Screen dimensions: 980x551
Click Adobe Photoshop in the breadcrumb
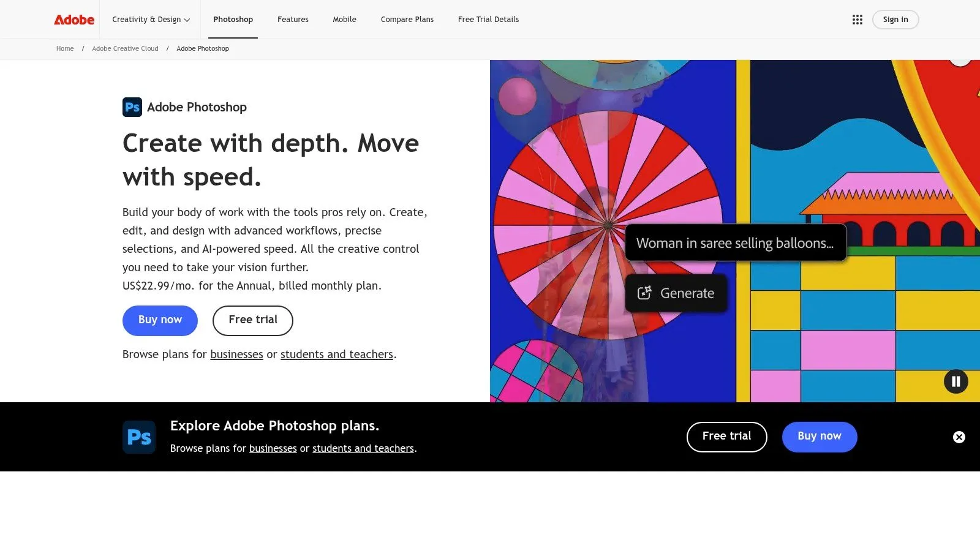203,49
